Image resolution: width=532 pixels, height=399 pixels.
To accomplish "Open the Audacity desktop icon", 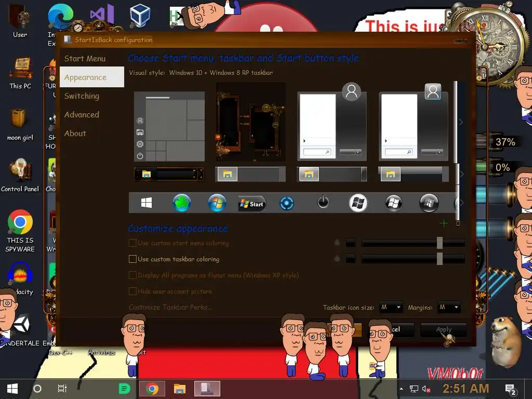I will click(20, 278).
